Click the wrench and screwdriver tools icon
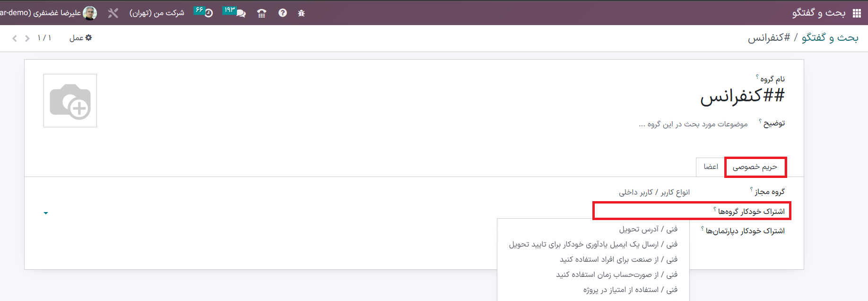 113,13
